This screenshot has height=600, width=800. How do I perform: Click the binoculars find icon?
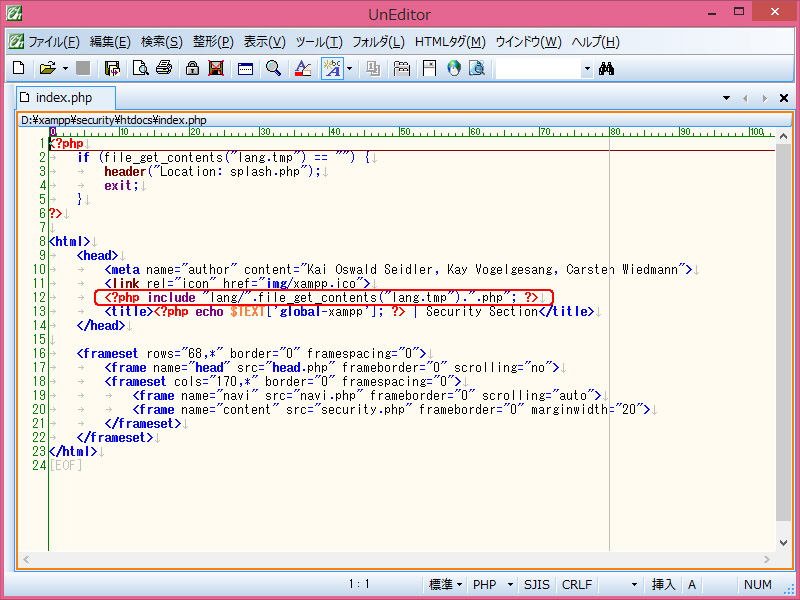(606, 68)
